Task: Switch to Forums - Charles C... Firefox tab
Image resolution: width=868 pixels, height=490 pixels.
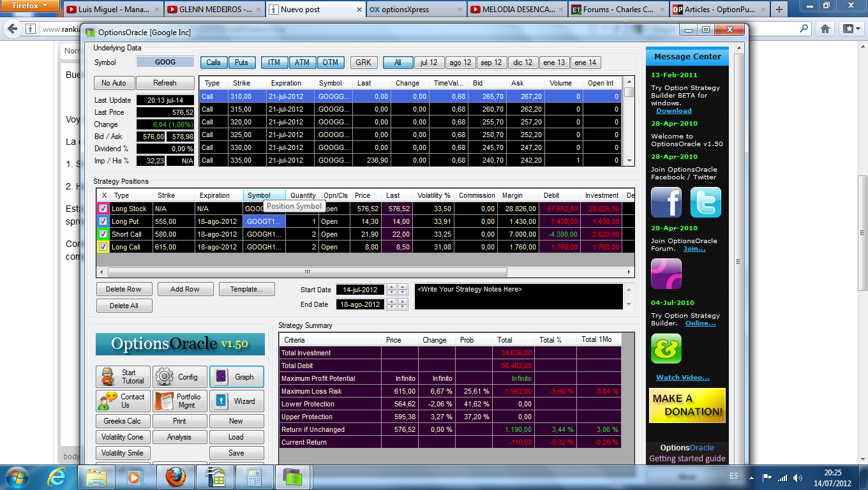Action: tap(618, 10)
